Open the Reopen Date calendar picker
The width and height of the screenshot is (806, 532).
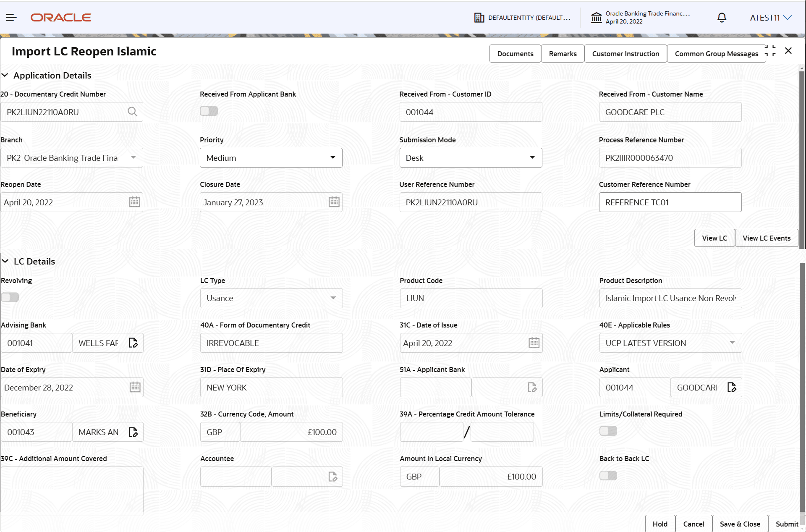(x=134, y=202)
